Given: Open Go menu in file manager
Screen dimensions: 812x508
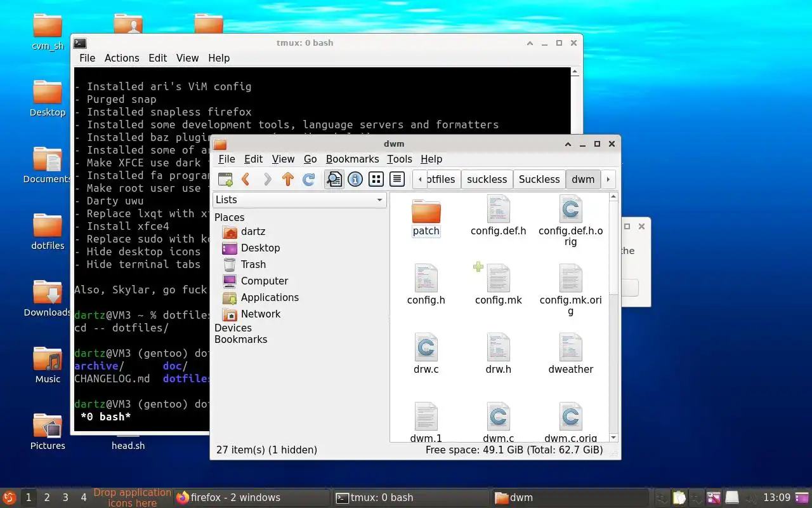Looking at the screenshot, I should click(310, 159).
